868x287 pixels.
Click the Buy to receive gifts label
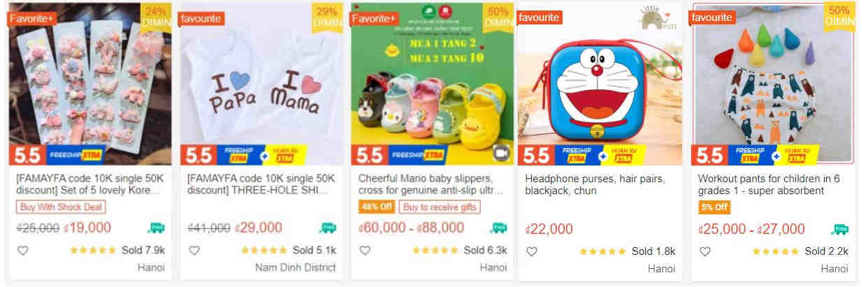440,207
